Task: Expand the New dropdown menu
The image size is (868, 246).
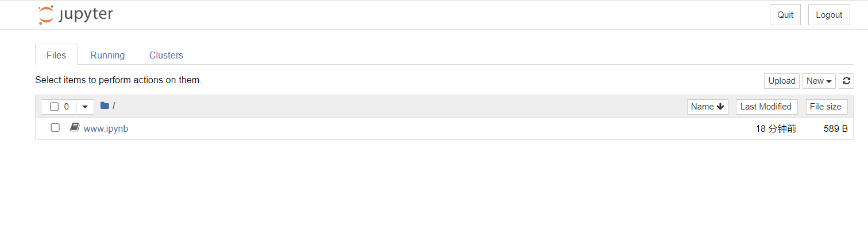Action: pos(819,81)
